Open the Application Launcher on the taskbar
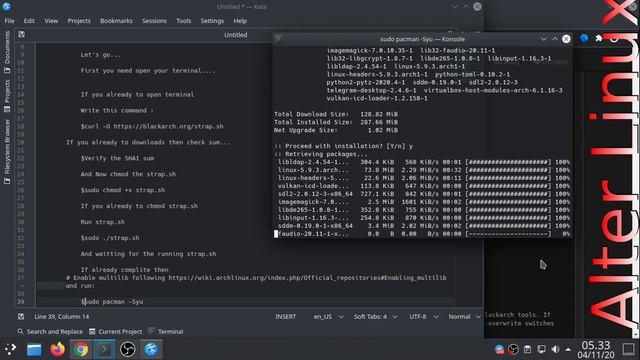640x360 pixels. (x=11, y=349)
